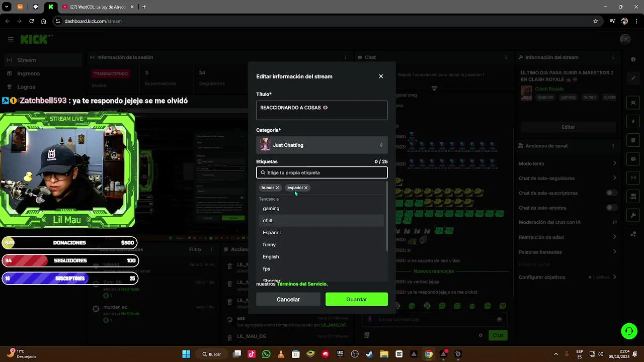
Task: Click the Elige tu propia etiqueta search field
Action: click(x=321, y=172)
